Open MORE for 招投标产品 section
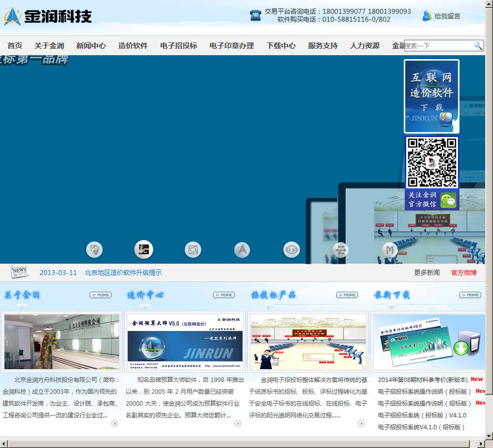Viewport: 493px width, 448px height. coord(347,295)
